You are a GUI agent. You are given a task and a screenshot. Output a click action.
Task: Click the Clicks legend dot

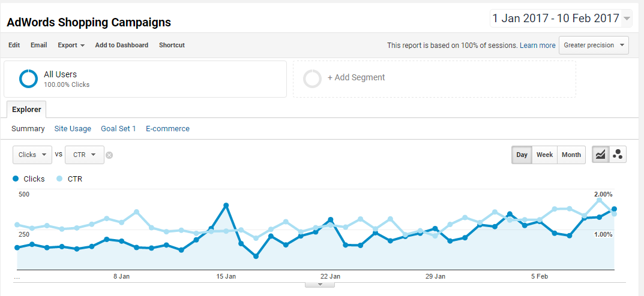[16, 179]
